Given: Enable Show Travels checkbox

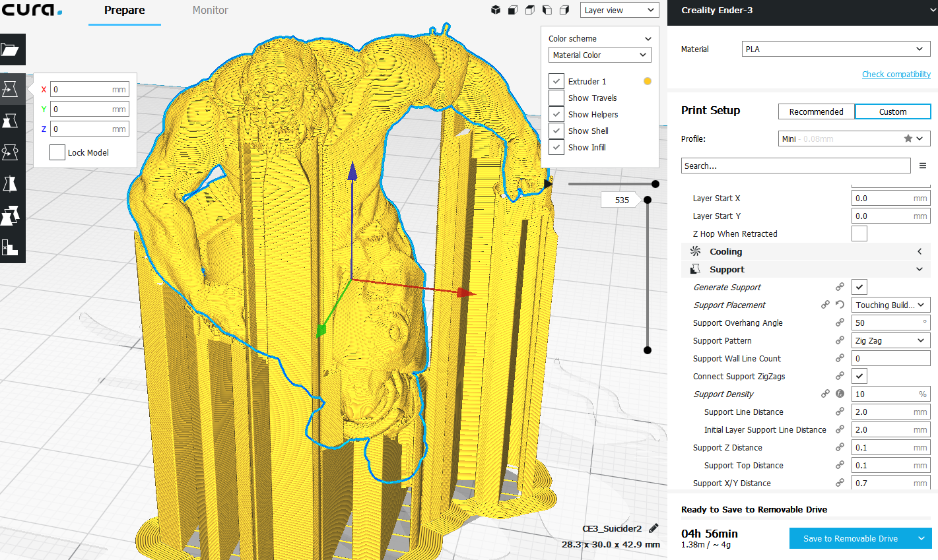Looking at the screenshot, I should pyautogui.click(x=556, y=98).
